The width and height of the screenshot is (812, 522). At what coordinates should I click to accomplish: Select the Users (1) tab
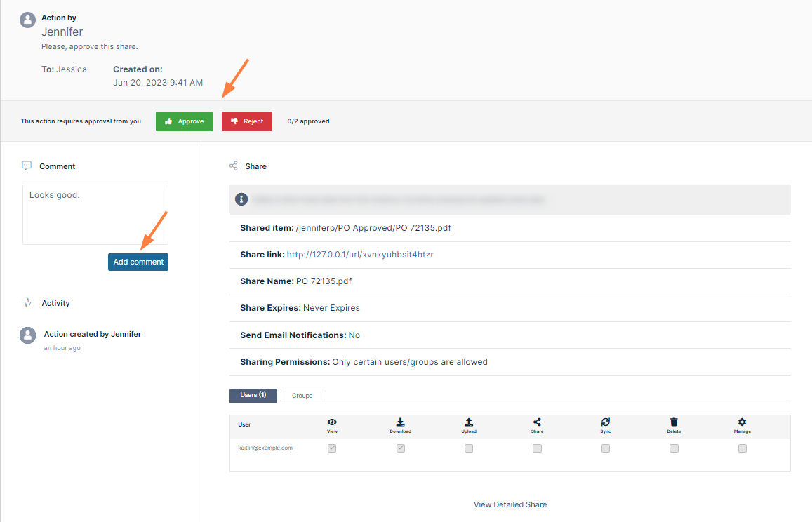coord(253,396)
